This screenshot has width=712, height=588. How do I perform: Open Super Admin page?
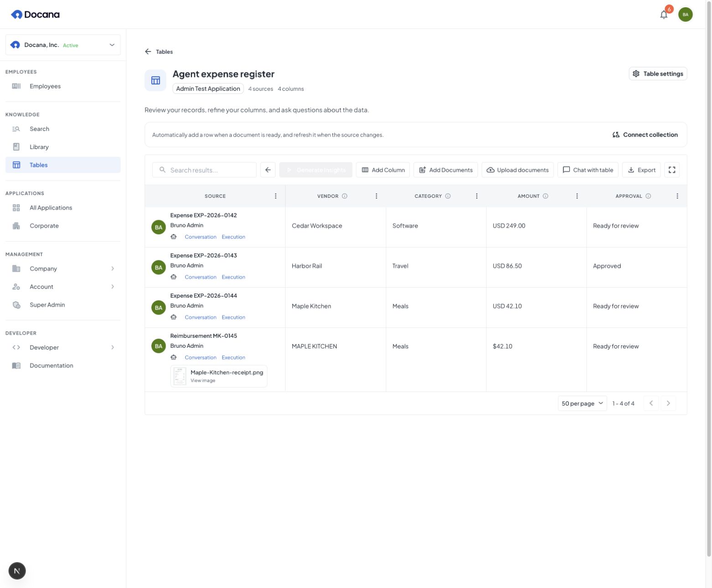(63, 305)
